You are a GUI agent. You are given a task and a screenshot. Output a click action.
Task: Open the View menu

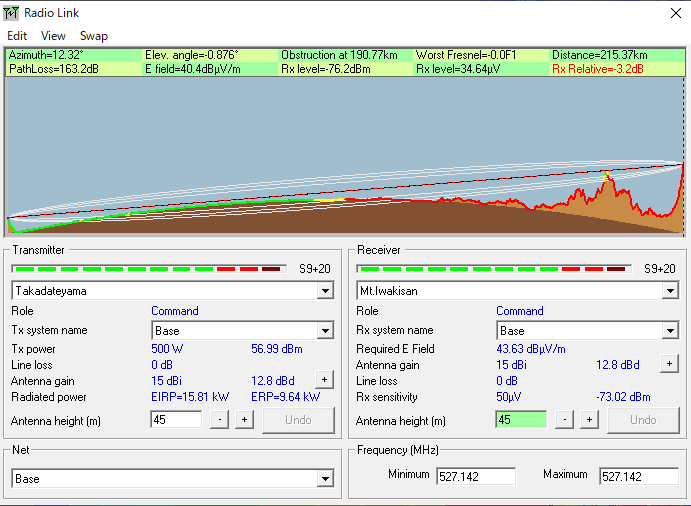click(x=53, y=36)
